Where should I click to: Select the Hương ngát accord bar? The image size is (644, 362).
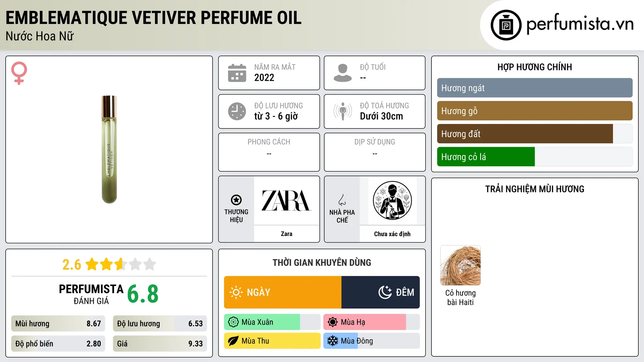coord(535,88)
